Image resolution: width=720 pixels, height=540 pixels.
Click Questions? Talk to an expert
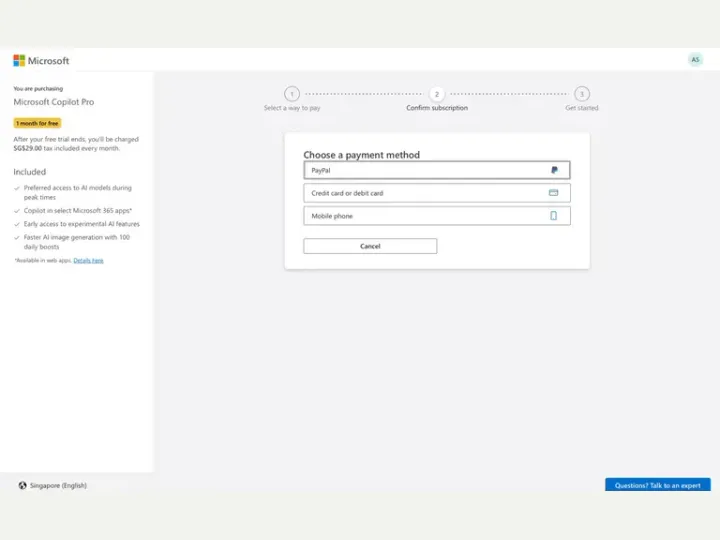(658, 485)
